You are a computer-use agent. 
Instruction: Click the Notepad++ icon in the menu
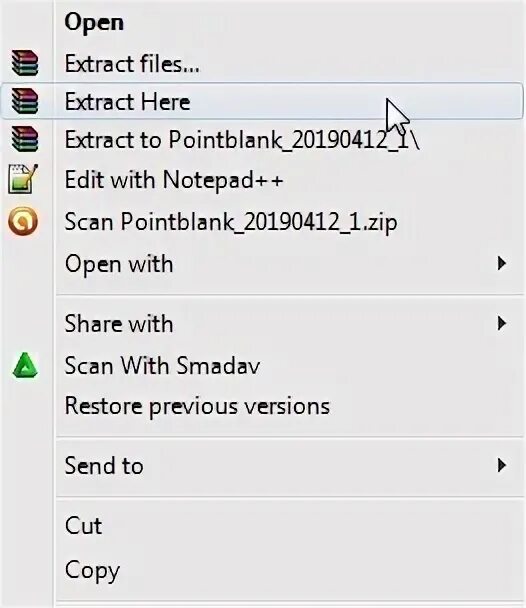point(23,179)
